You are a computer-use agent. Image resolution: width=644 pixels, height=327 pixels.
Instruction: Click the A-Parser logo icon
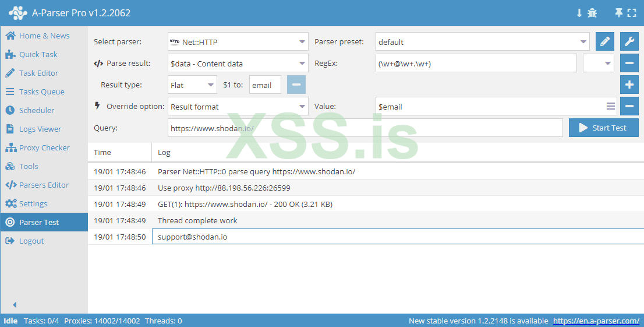coord(17,13)
